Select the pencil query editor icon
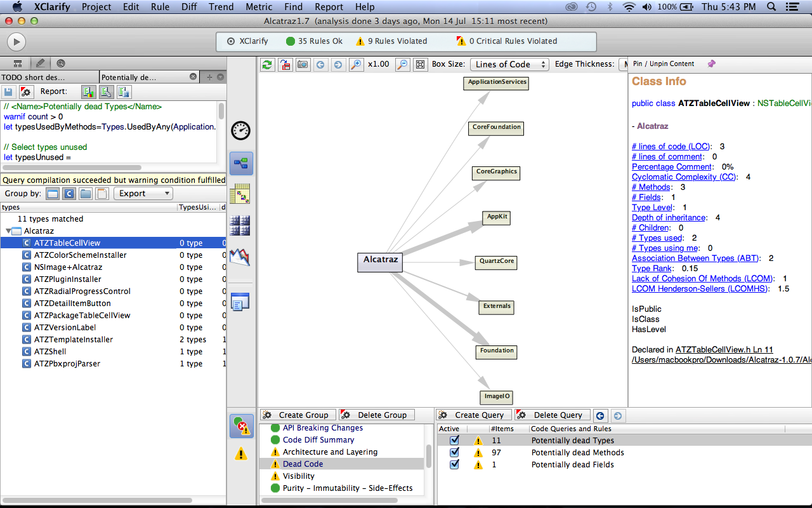 click(40, 63)
